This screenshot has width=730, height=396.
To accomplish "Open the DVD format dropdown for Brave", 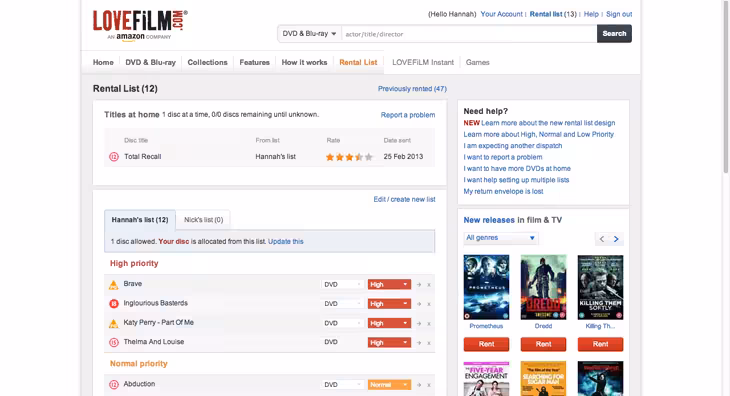I will tap(342, 284).
